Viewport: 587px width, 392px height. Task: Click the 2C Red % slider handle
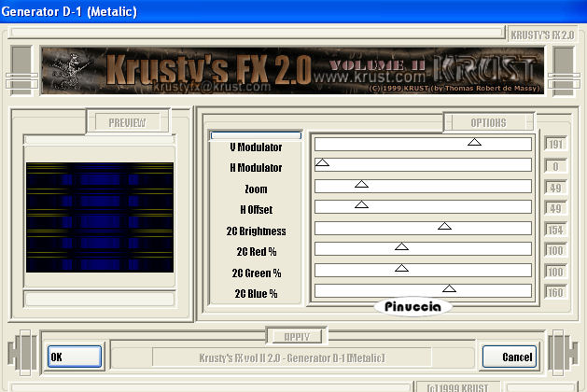[401, 246]
